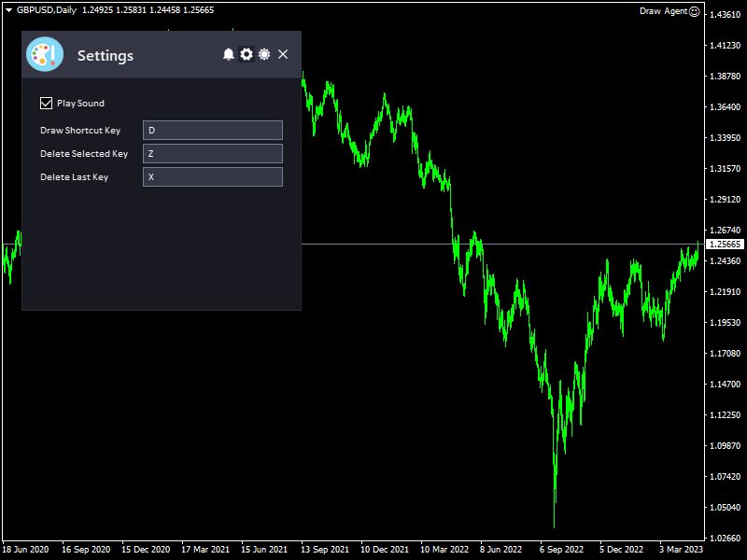This screenshot has width=747, height=560.
Task: Click the Play Sound label text
Action: pos(80,104)
